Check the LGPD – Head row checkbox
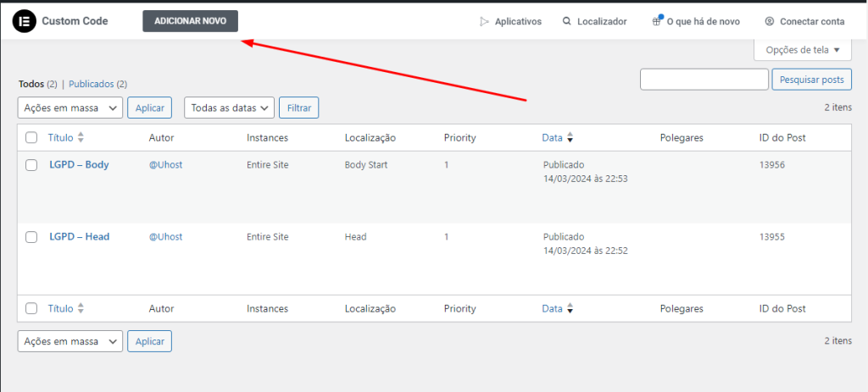This screenshot has height=392, width=868. coord(31,236)
